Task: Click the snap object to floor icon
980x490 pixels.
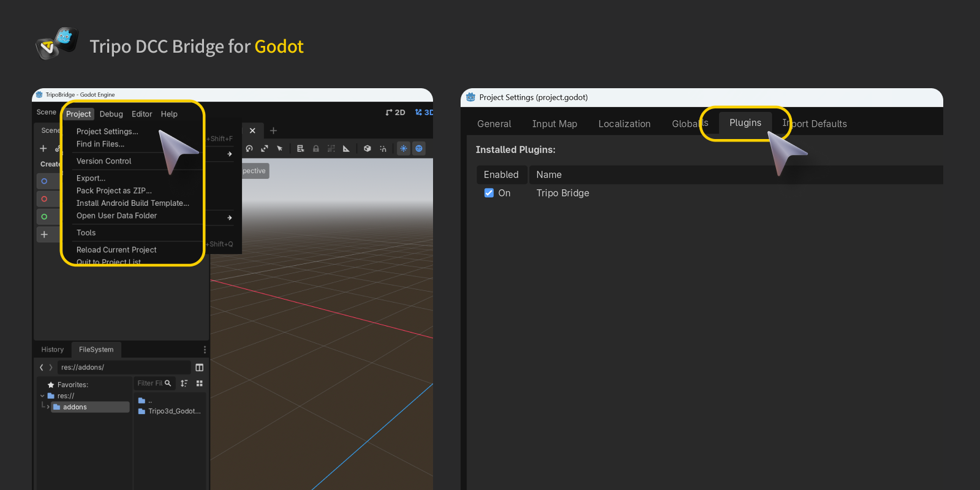Action: 383,149
